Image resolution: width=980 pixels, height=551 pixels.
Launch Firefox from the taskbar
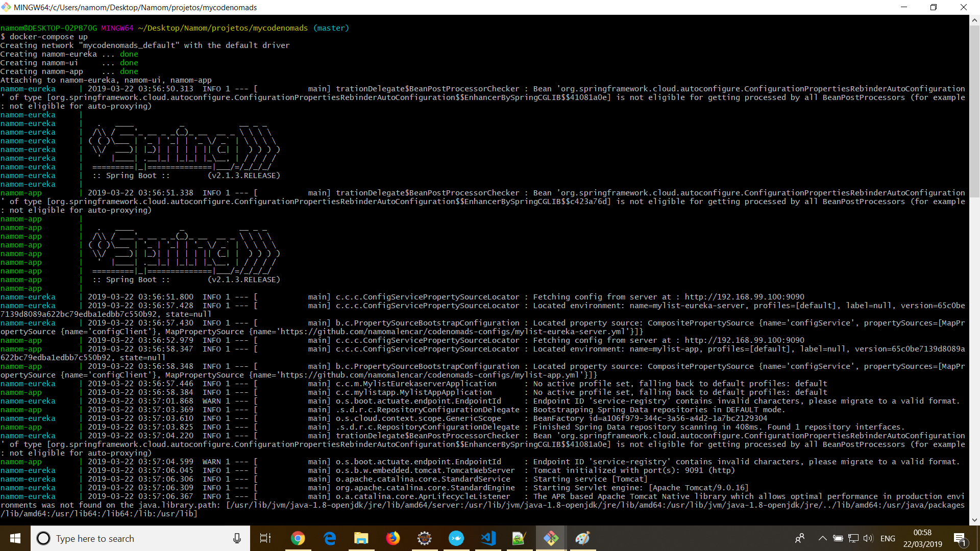[x=393, y=538]
